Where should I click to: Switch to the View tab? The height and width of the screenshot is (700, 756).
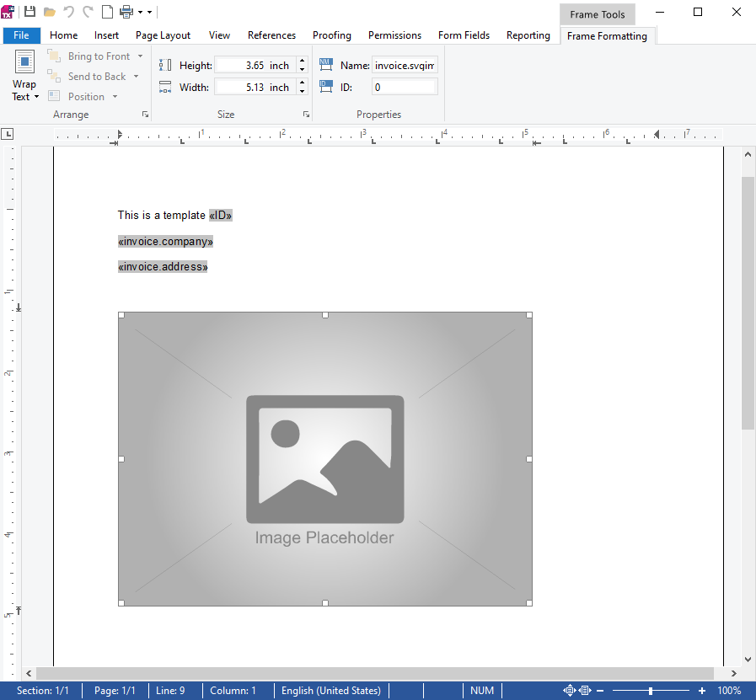click(219, 35)
